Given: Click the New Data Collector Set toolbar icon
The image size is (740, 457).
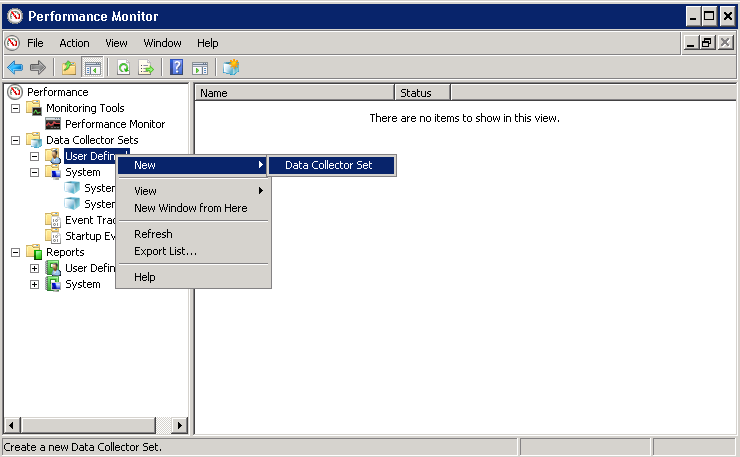Looking at the screenshot, I should click(x=231, y=68).
